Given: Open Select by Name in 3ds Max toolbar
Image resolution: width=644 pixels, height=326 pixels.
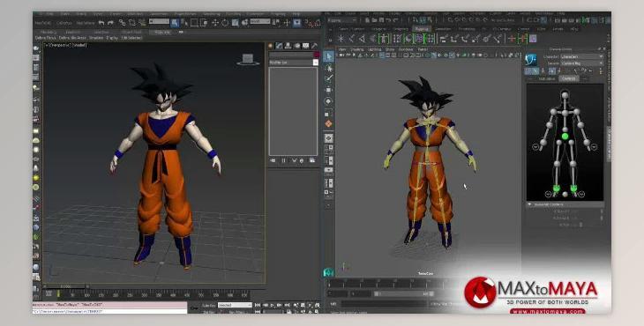Looking at the screenshot, I should [x=185, y=23].
